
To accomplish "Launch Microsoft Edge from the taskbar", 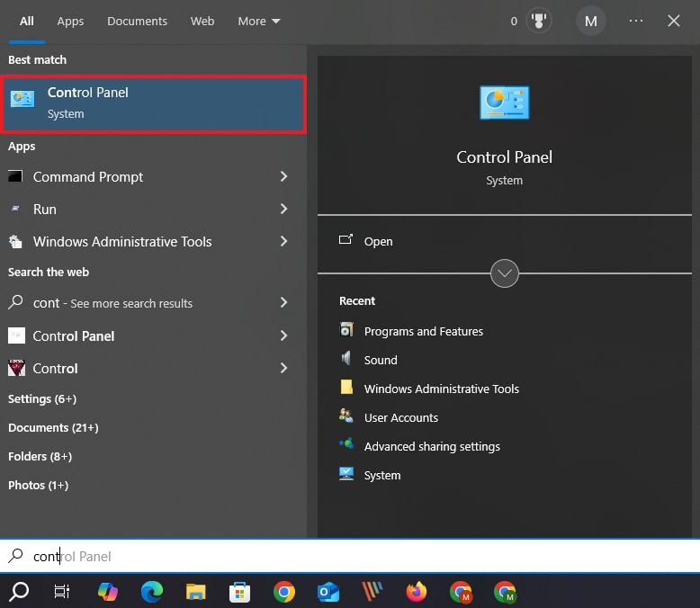I will (152, 592).
